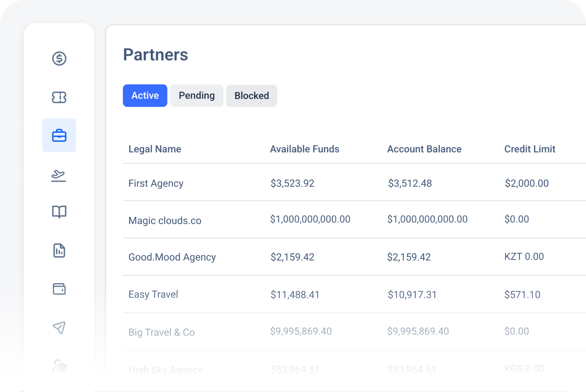Image resolution: width=586 pixels, height=392 pixels.
Task: Open the Big Travel & Co row
Action: pyautogui.click(x=354, y=332)
